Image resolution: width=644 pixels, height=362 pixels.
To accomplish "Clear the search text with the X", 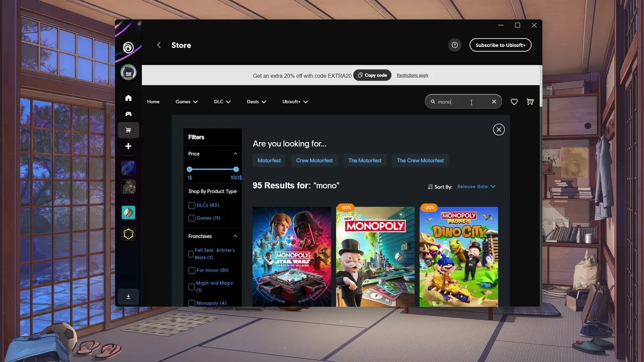I will point(494,102).
